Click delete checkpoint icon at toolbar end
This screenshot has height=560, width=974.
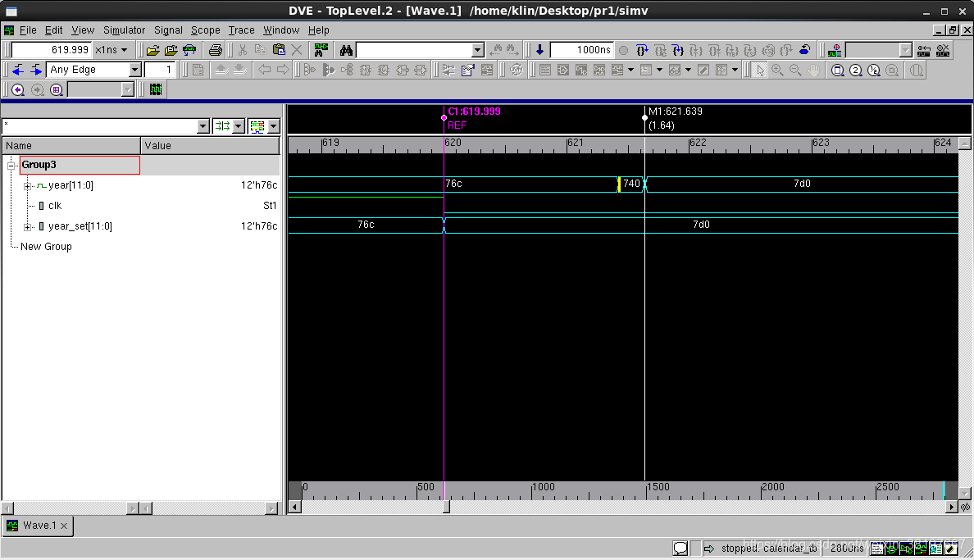pyautogui.click(x=943, y=50)
